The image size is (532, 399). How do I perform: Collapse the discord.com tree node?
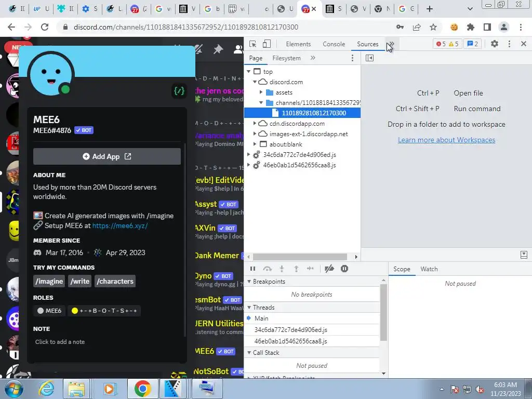pyautogui.click(x=255, y=82)
